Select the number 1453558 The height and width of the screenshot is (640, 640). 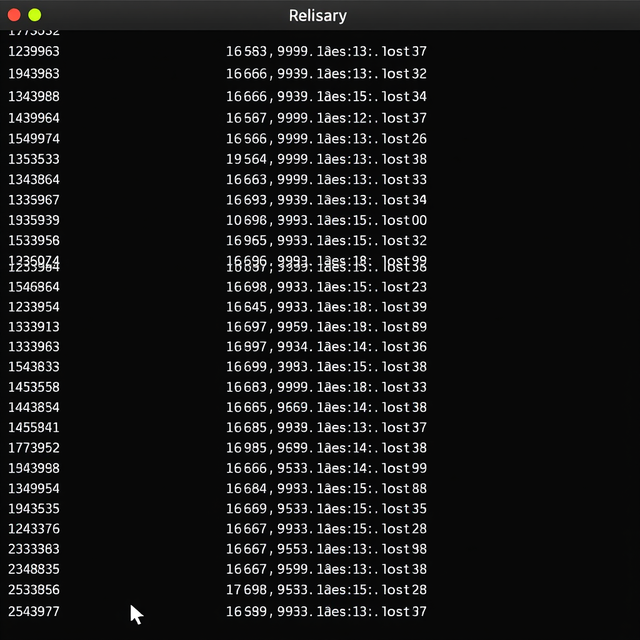(34, 387)
